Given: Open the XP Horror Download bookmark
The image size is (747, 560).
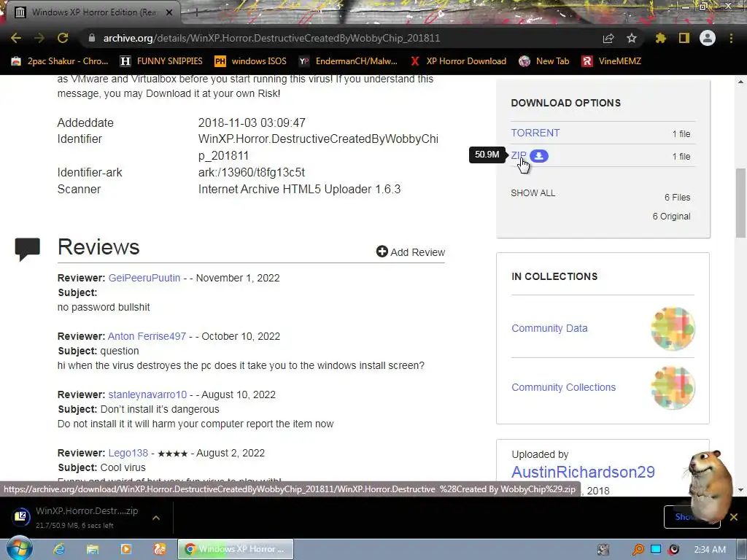Looking at the screenshot, I should 458,61.
